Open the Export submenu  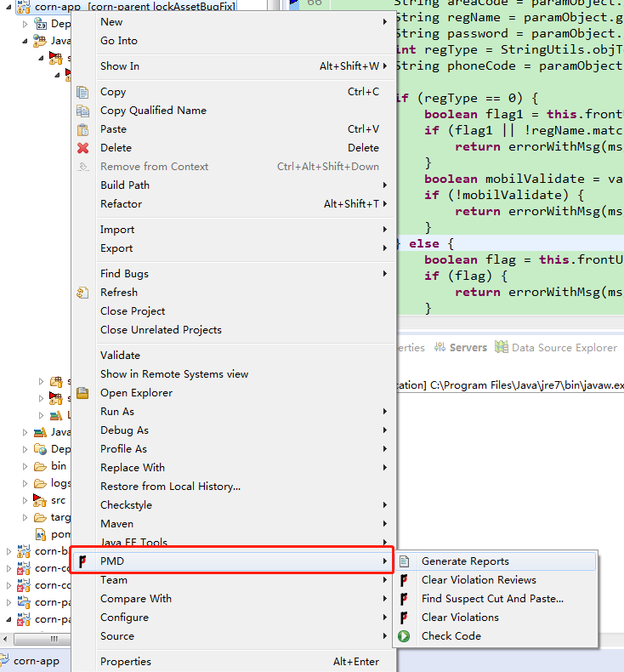click(233, 248)
